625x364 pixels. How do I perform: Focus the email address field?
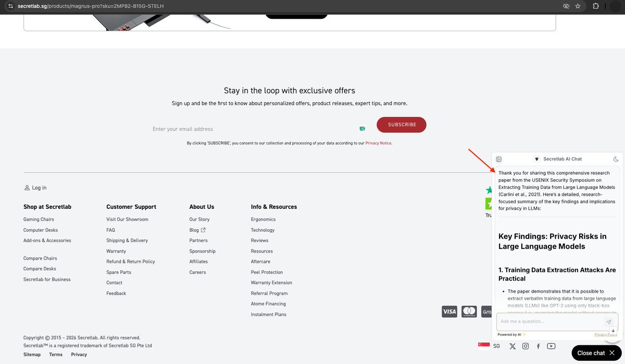pyautogui.click(x=259, y=129)
